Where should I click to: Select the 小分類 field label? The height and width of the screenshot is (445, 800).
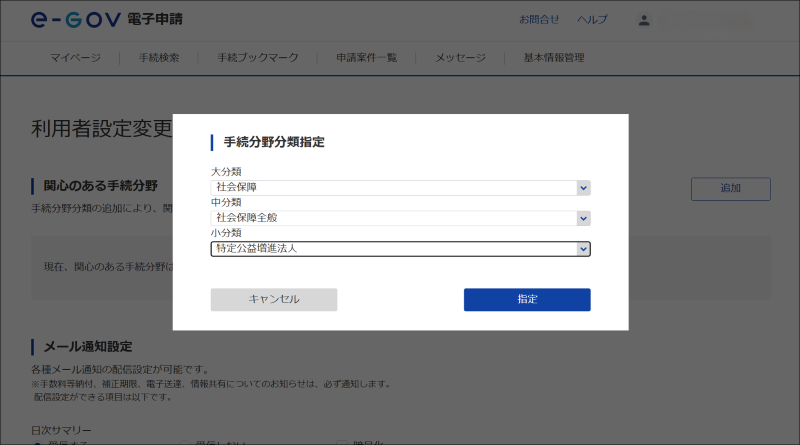click(x=226, y=233)
